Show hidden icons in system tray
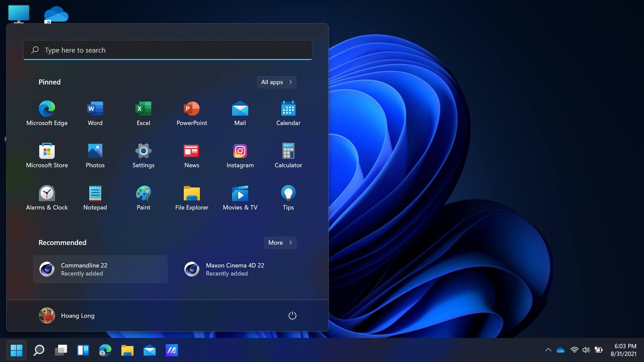This screenshot has height=362, width=644. [548, 350]
